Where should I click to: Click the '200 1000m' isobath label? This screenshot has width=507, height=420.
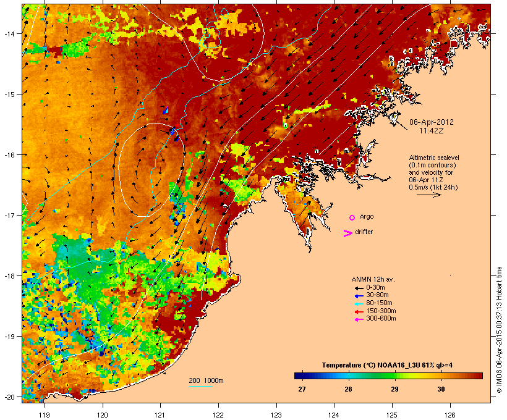206,380
